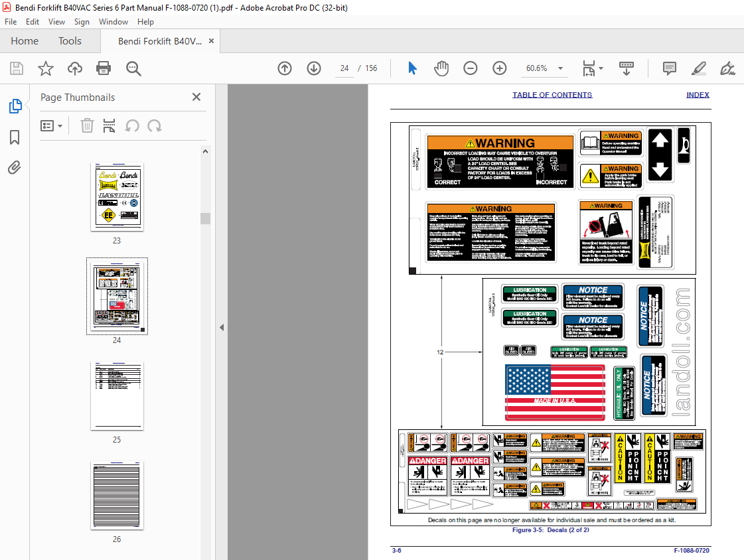Select page 25 thumbnail
744x560 pixels.
coord(117,396)
